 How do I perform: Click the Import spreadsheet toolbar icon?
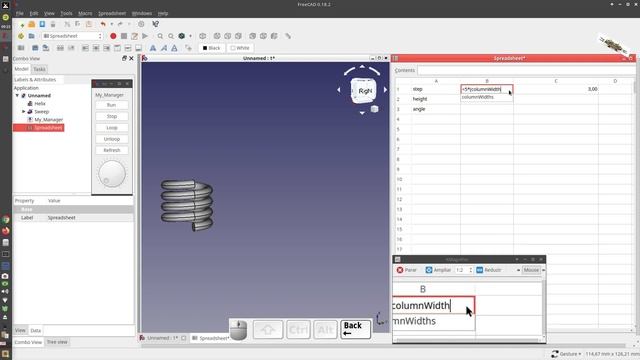(x=35, y=48)
